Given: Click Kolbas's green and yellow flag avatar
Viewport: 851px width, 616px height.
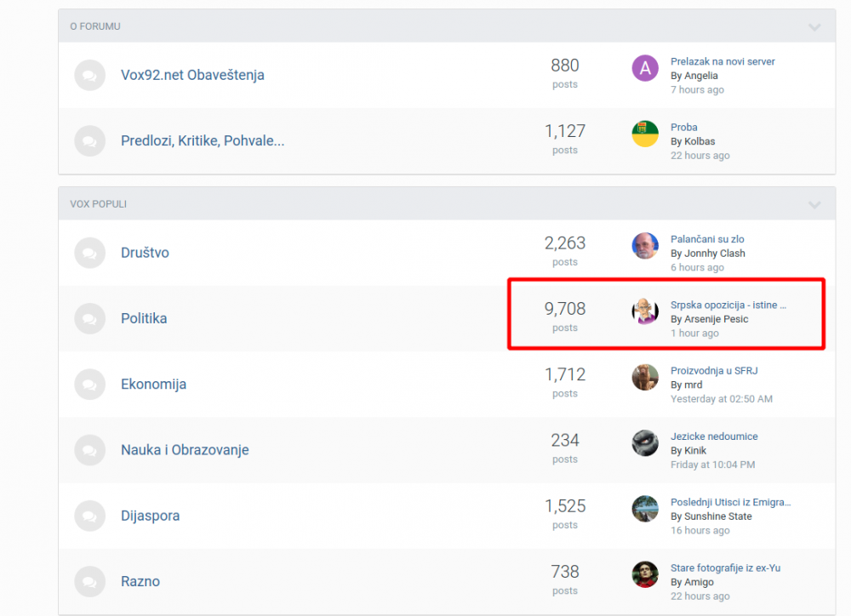Looking at the screenshot, I should pyautogui.click(x=645, y=134).
